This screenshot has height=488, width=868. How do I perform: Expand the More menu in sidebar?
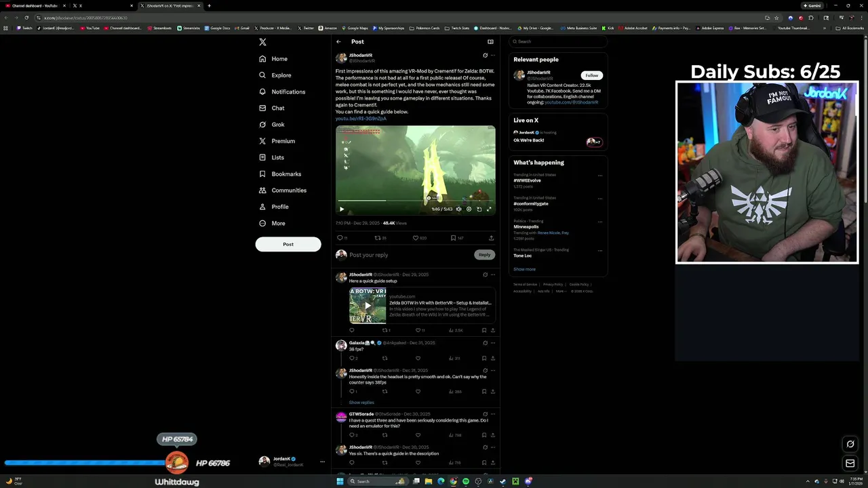tap(272, 223)
